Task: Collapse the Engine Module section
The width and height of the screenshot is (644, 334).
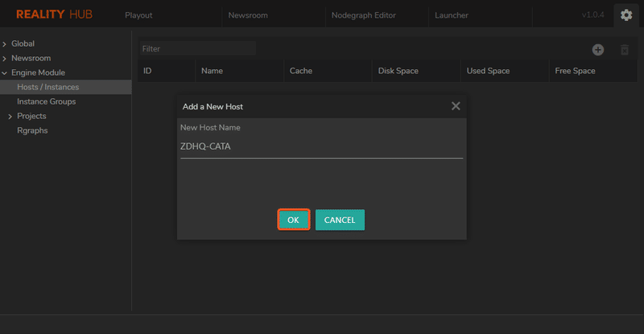Action: [5, 73]
